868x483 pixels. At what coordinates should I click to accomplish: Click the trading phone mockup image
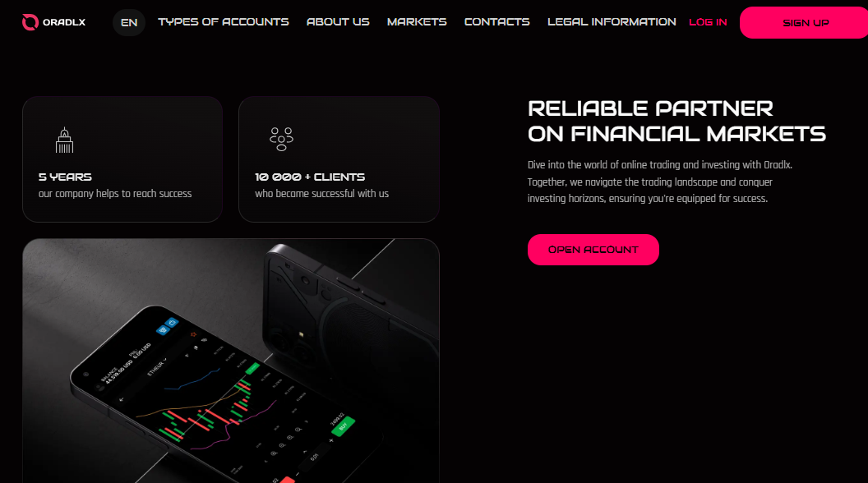point(231,361)
